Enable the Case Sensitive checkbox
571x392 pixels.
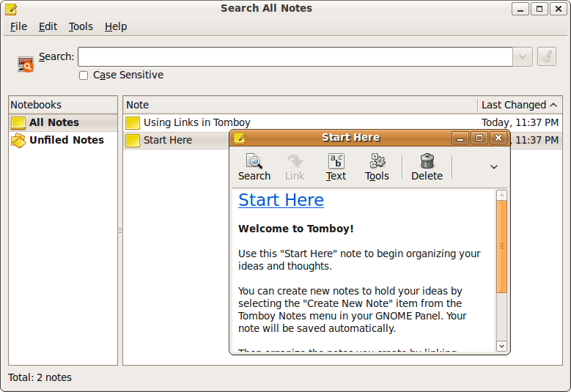point(84,75)
